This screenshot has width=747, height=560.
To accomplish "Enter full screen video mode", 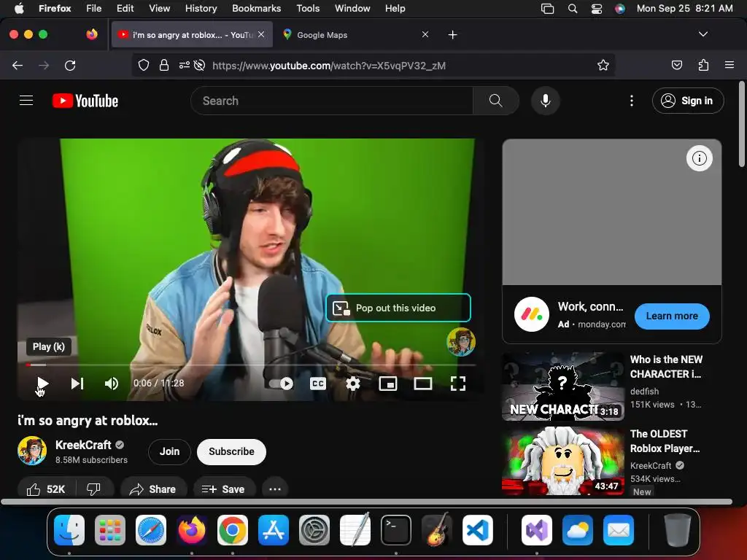I will (458, 384).
